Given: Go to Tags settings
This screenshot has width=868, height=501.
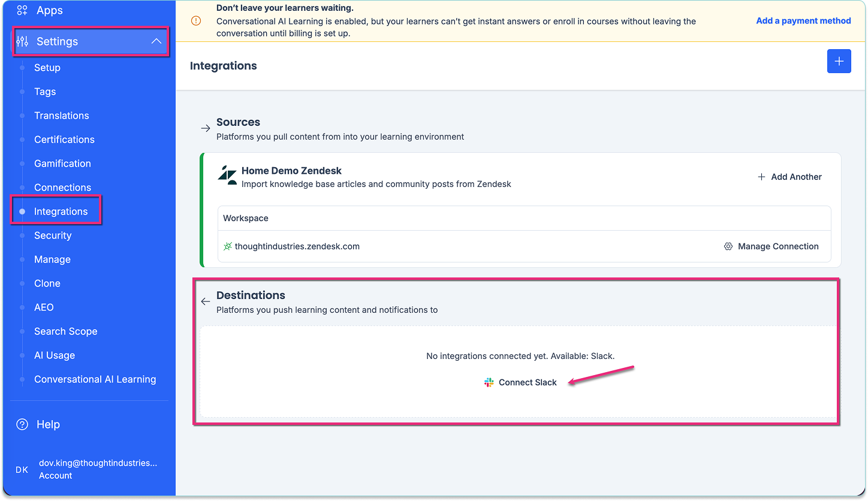Looking at the screenshot, I should (x=45, y=92).
